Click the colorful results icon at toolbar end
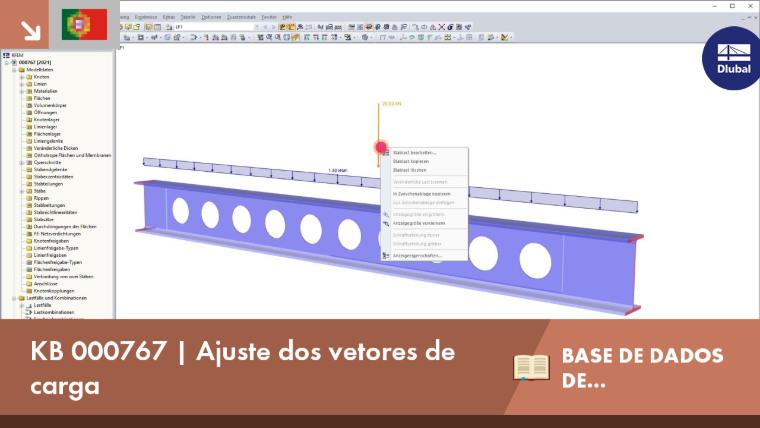This screenshot has width=760, height=428. coord(505,37)
